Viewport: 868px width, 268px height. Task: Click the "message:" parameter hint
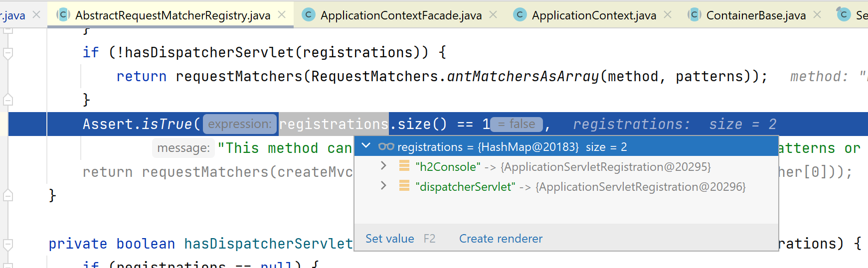pyautogui.click(x=183, y=148)
